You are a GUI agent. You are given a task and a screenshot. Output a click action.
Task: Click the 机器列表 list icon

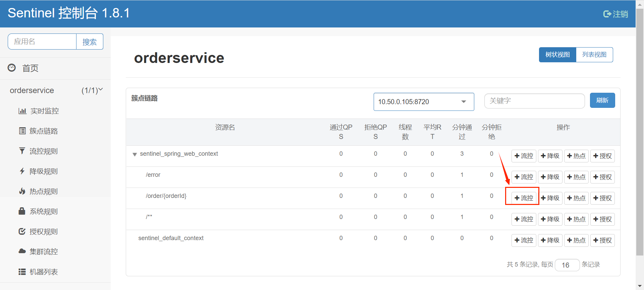(x=22, y=272)
